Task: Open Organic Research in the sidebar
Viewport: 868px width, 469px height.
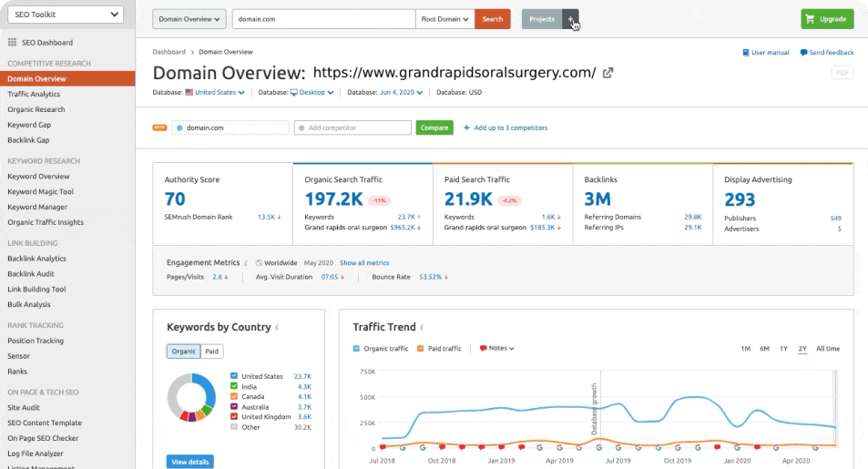Action: tap(36, 109)
